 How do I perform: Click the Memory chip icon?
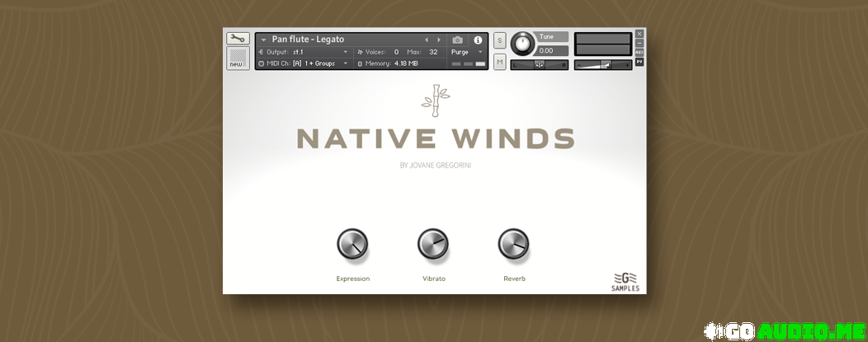pyautogui.click(x=360, y=63)
